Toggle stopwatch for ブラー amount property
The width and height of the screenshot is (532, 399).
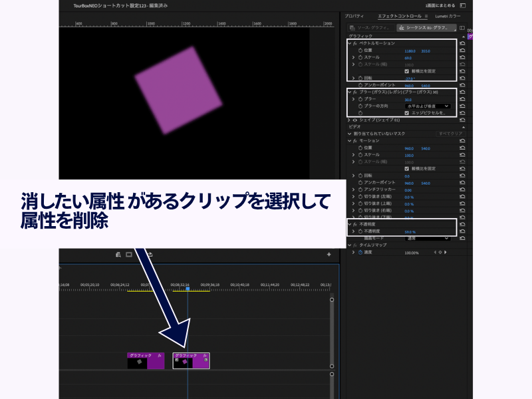360,99
